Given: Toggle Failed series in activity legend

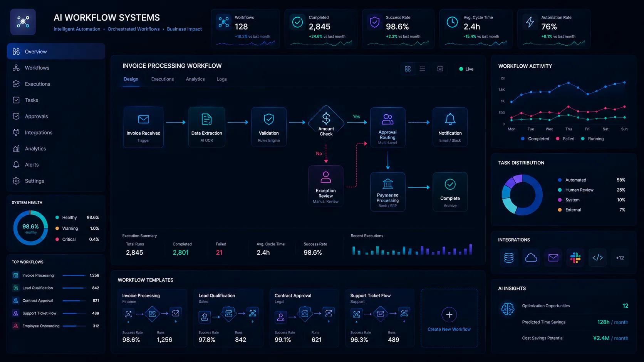Looking at the screenshot, I should pyautogui.click(x=565, y=139).
